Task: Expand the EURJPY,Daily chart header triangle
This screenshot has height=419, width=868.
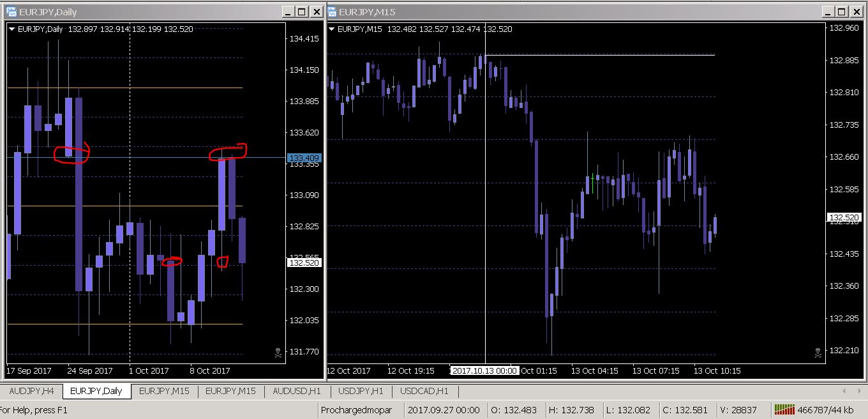Action: pos(11,29)
